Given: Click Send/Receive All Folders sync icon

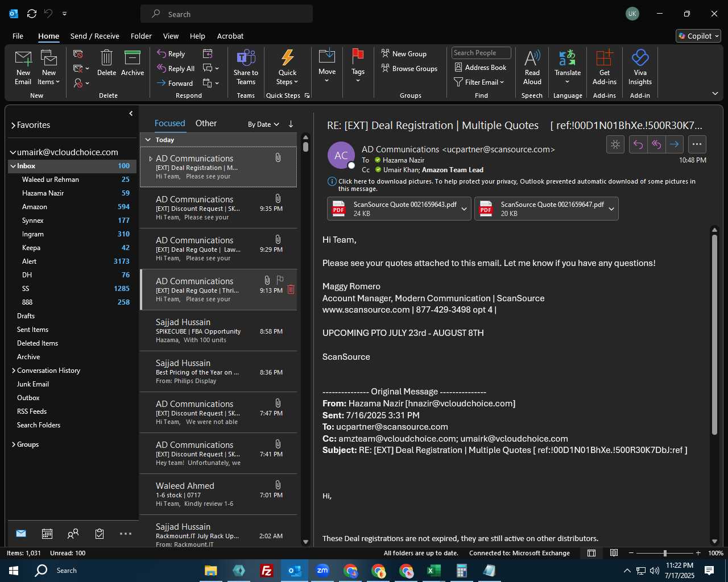Looking at the screenshot, I should (x=32, y=14).
